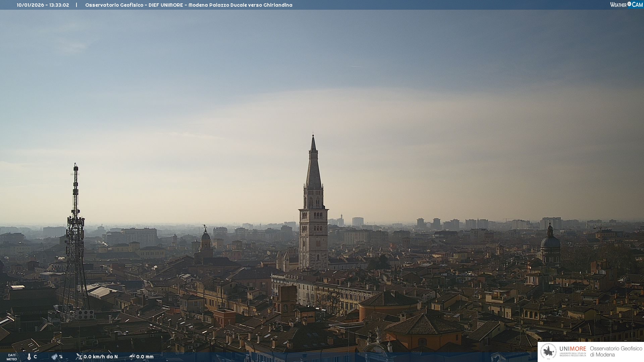Click the thermometer temperature icon

click(x=29, y=357)
